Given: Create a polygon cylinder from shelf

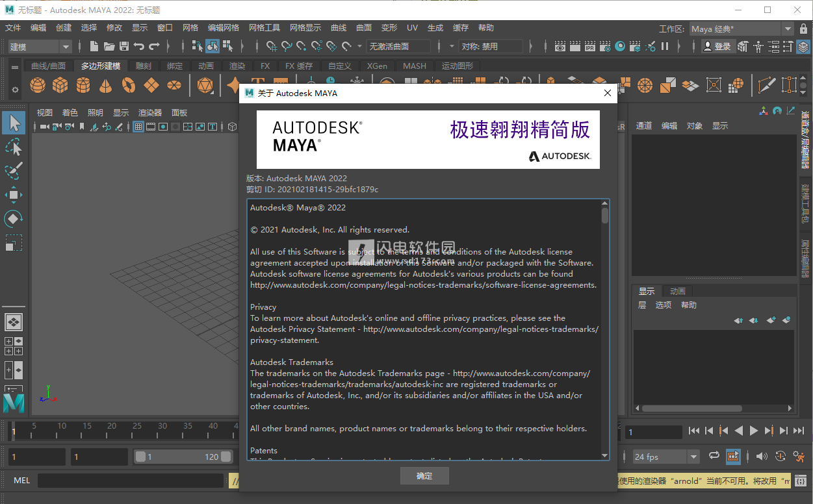Looking at the screenshot, I should coord(83,85).
